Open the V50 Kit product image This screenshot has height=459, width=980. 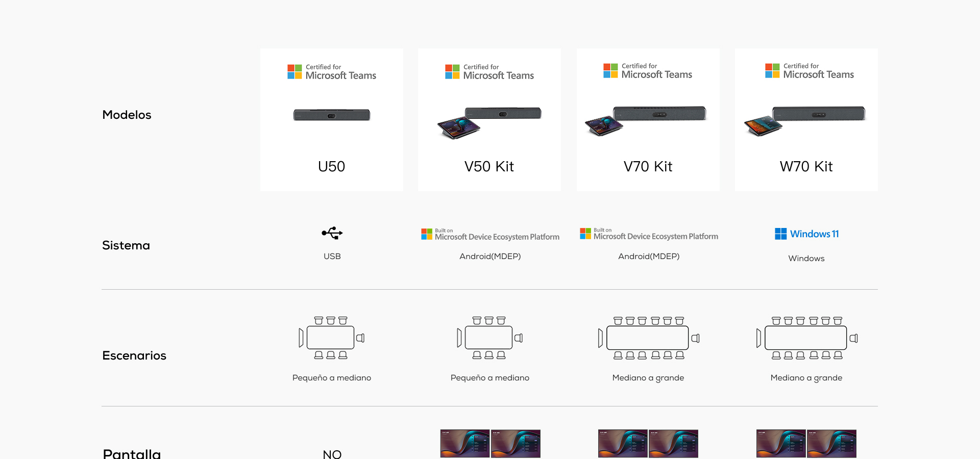[x=489, y=122]
